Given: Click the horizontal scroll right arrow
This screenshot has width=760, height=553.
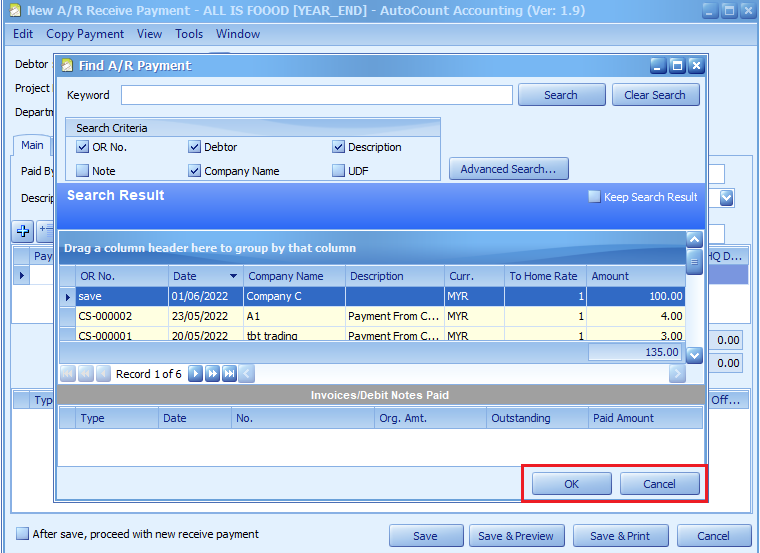Looking at the screenshot, I should [677, 374].
